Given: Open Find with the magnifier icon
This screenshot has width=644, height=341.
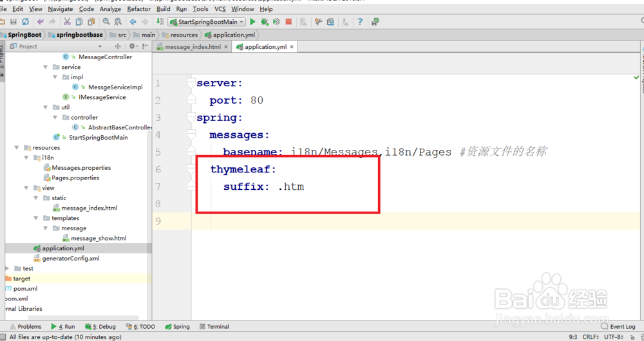Looking at the screenshot, I should [x=106, y=22].
